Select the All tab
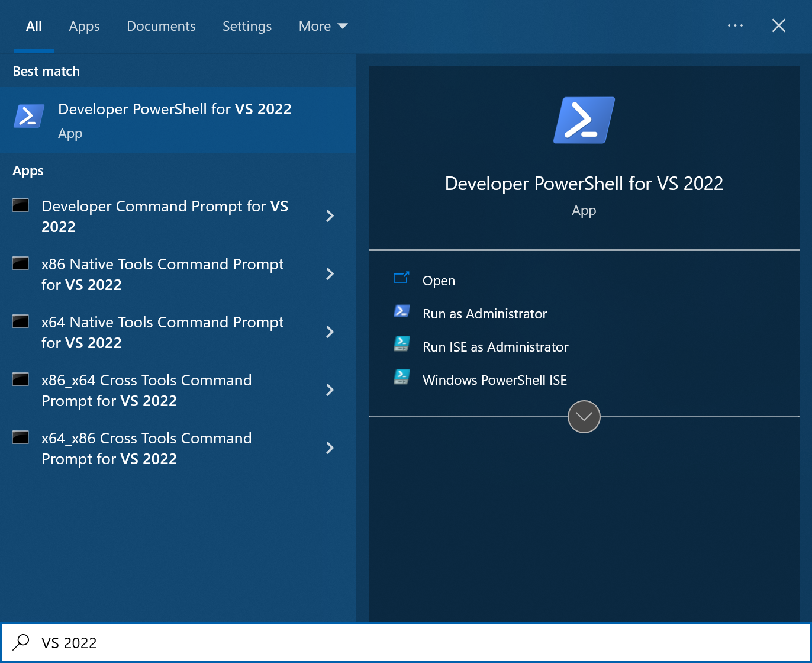 coord(34,26)
